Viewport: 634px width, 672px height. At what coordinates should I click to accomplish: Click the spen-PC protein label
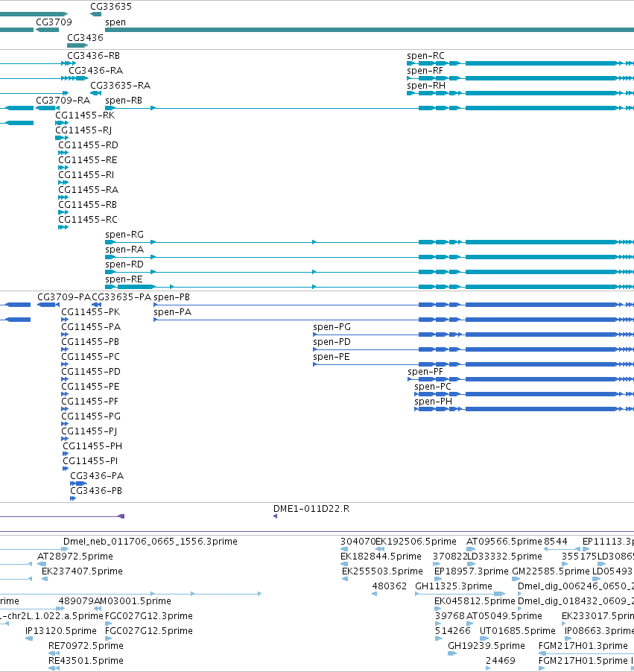pos(433,387)
